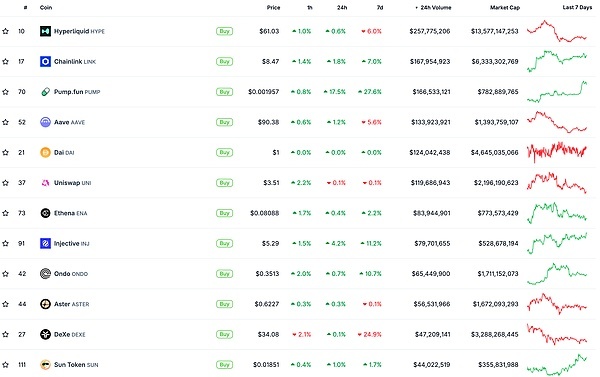600x377 pixels.
Task: Click the Sun Token logo icon
Action: tap(45, 365)
